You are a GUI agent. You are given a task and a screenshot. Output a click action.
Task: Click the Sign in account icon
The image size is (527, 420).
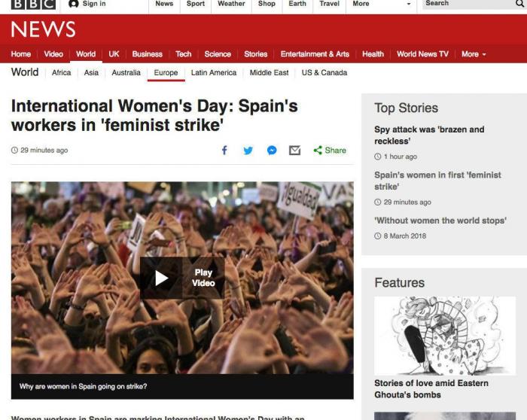pyautogui.click(x=74, y=4)
